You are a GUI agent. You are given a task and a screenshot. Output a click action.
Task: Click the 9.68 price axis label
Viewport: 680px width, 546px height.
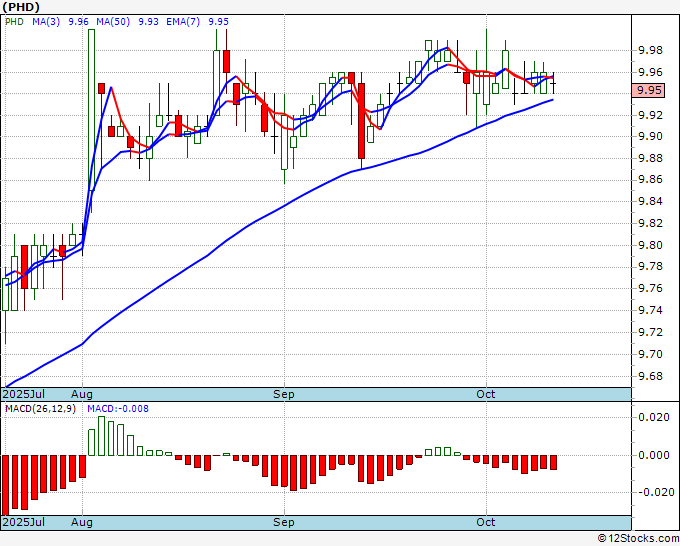(651, 376)
